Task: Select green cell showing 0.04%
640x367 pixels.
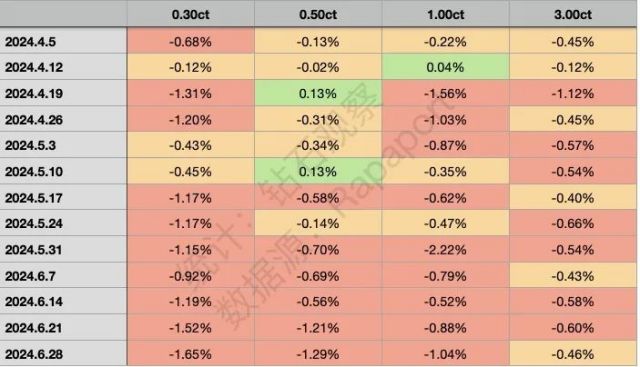Action: coord(445,67)
